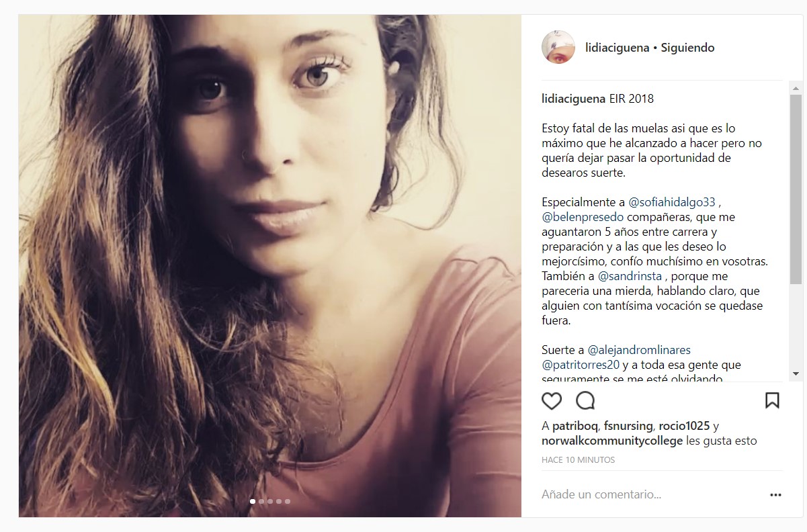Focus the 'Añade un comentario' field
807x532 pixels.
tap(652, 495)
